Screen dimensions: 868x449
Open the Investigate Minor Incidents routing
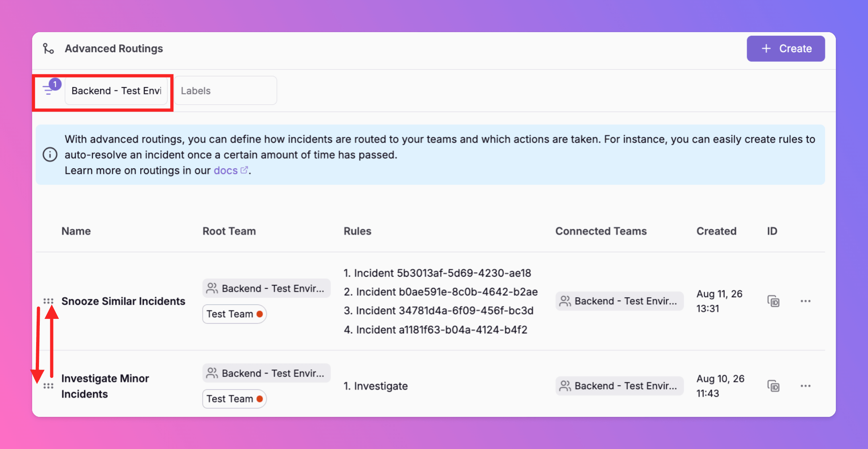pos(105,386)
